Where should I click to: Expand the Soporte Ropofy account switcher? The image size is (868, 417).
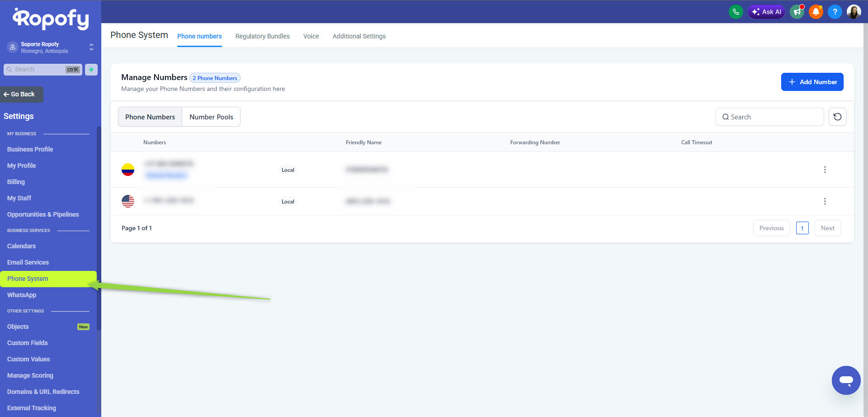(x=91, y=47)
